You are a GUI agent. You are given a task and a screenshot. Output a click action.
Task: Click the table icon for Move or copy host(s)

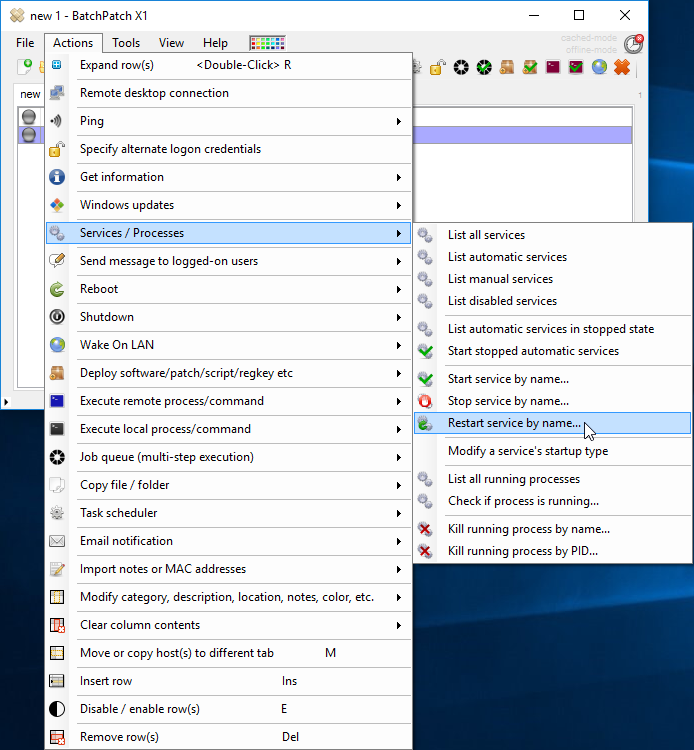pos(57,653)
